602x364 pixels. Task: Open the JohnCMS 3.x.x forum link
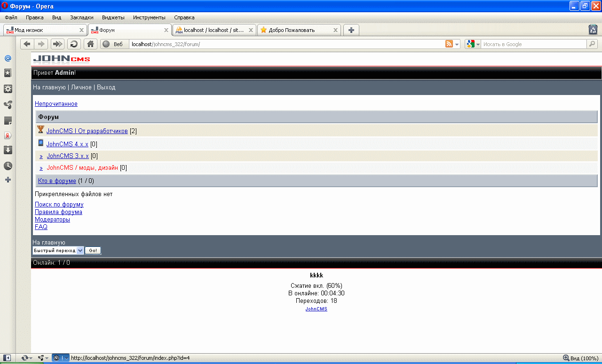(68, 156)
